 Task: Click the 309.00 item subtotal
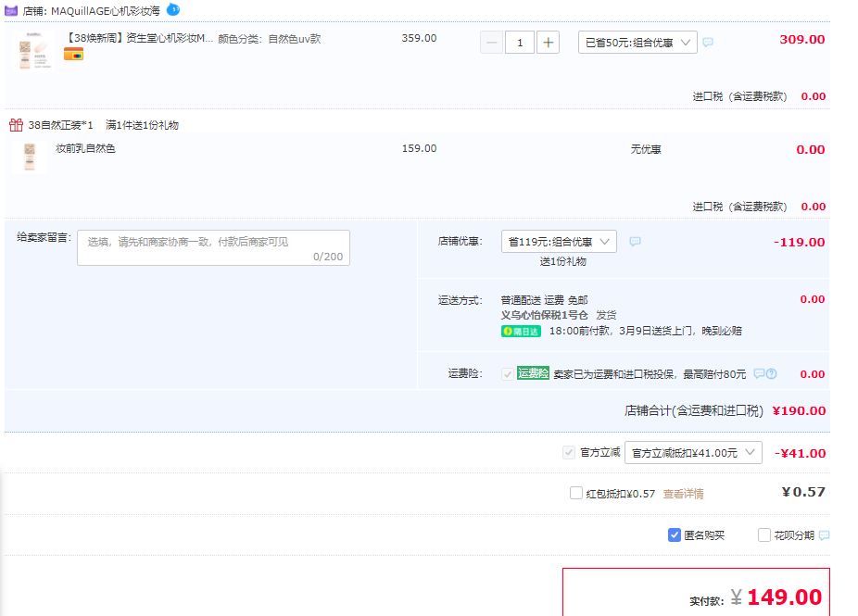(802, 40)
